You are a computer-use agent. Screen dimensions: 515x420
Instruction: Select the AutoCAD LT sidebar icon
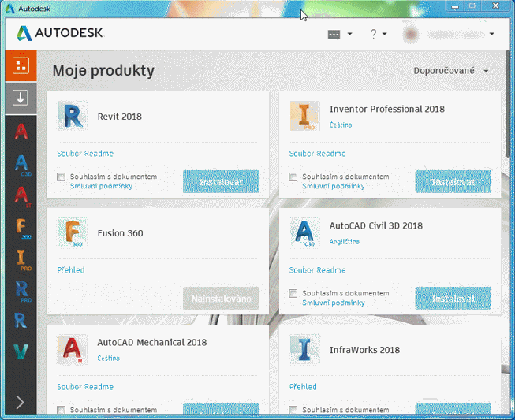pos(22,196)
